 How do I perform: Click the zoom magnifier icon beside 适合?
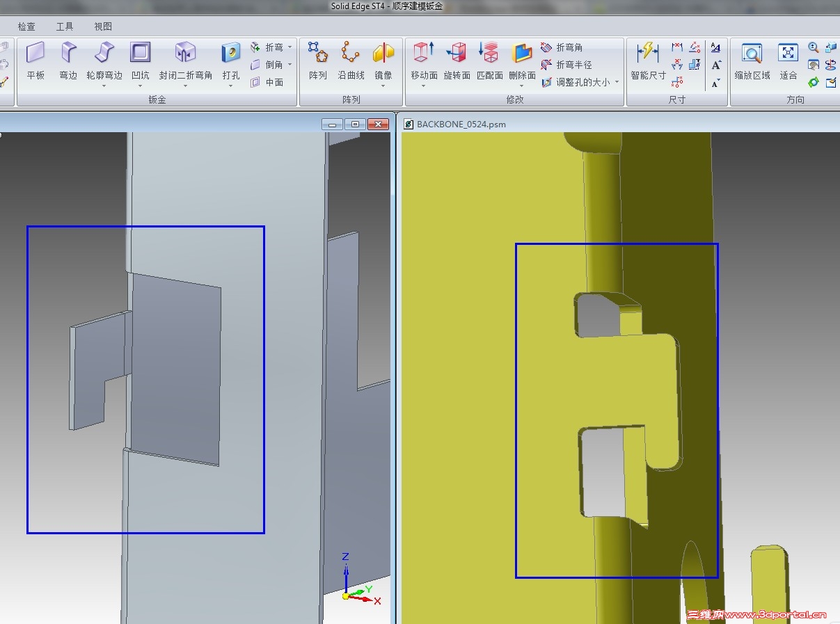pyautogui.click(x=813, y=47)
